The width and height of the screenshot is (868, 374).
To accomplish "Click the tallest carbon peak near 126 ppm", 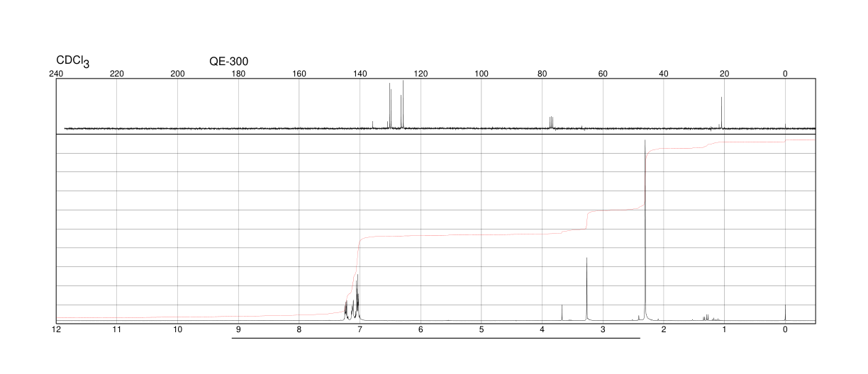I will [x=403, y=104].
